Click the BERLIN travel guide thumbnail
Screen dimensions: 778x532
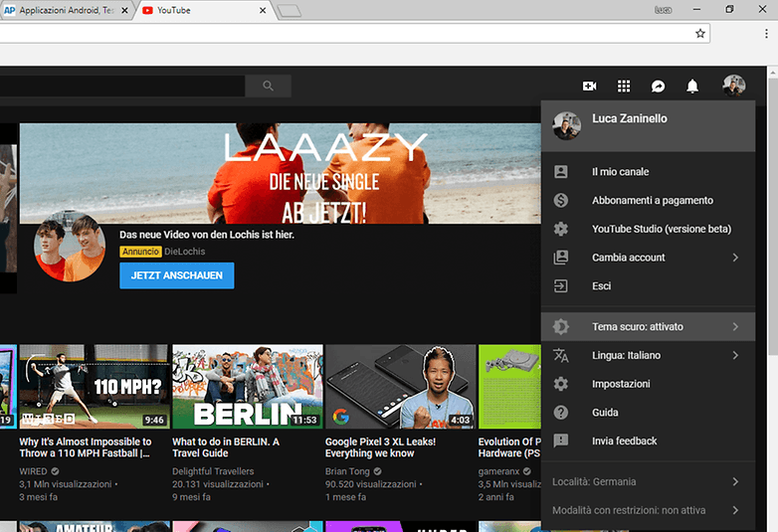click(248, 387)
